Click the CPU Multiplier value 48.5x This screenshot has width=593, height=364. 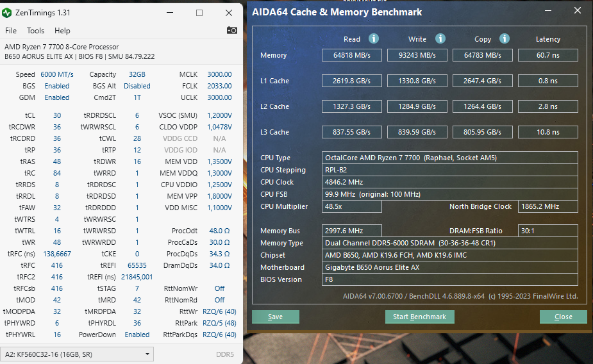pyautogui.click(x=352, y=206)
